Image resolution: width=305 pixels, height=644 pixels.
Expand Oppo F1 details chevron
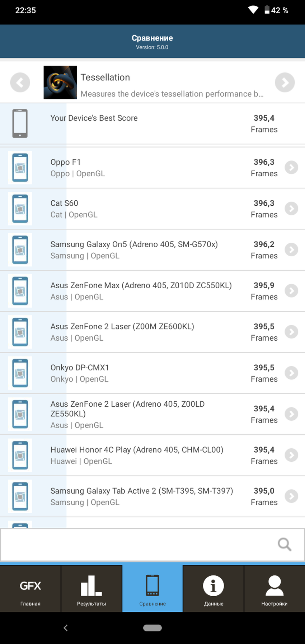pos(291,168)
